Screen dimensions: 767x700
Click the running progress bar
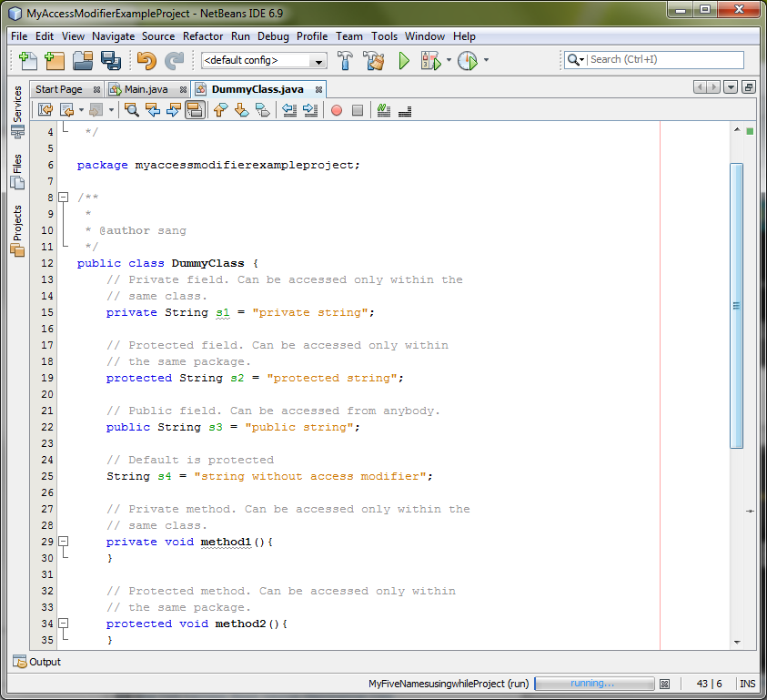click(x=593, y=684)
